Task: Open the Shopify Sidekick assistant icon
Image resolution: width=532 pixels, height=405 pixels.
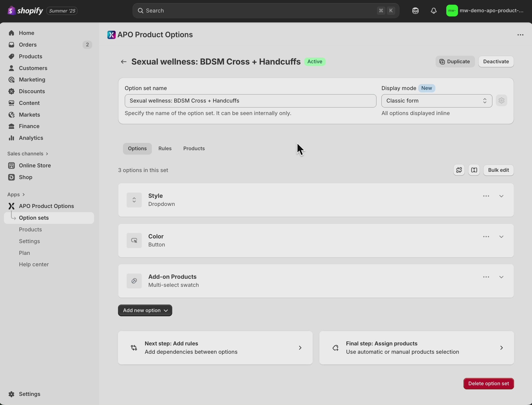Action: pos(415,11)
